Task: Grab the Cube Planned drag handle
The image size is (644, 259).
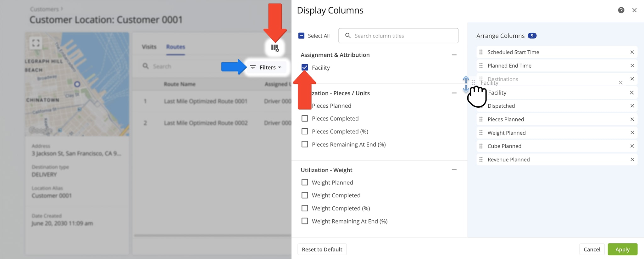Action: [481, 146]
